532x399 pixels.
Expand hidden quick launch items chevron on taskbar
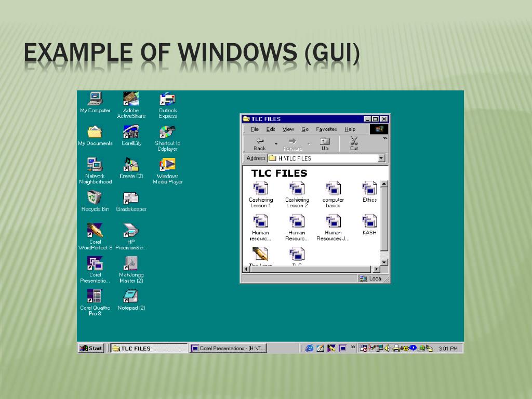click(353, 347)
